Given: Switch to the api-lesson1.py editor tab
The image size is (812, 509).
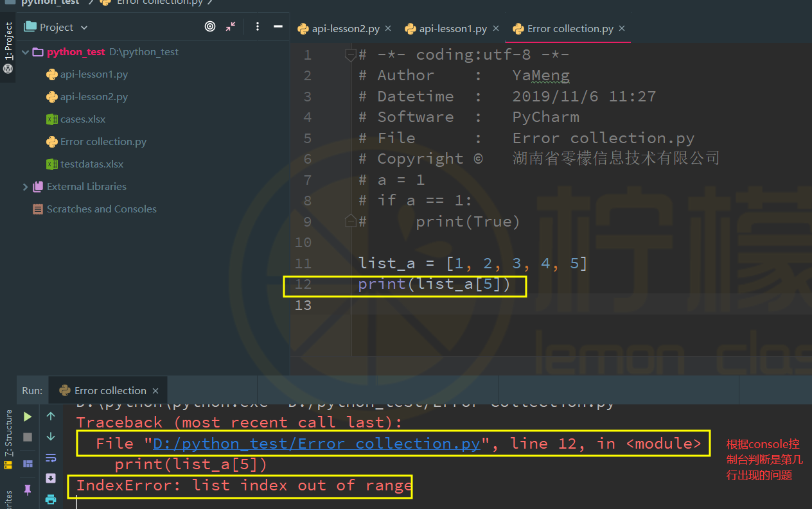Looking at the screenshot, I should point(452,29).
